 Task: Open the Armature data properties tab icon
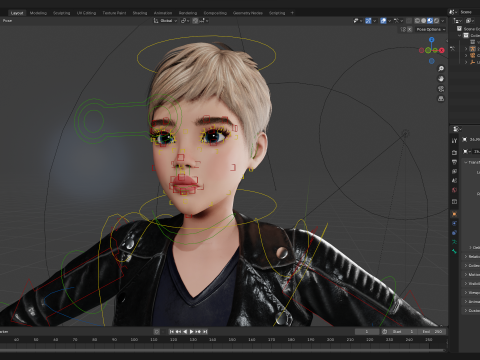pos(454,242)
